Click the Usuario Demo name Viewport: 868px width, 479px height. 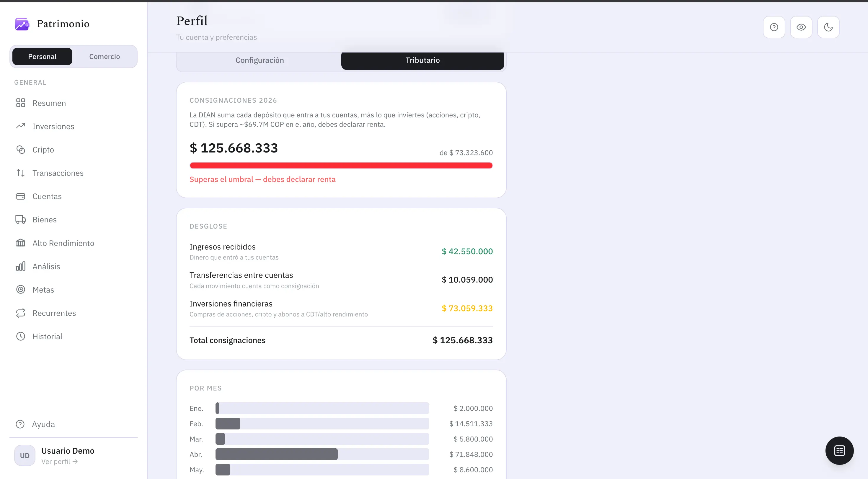68,451
